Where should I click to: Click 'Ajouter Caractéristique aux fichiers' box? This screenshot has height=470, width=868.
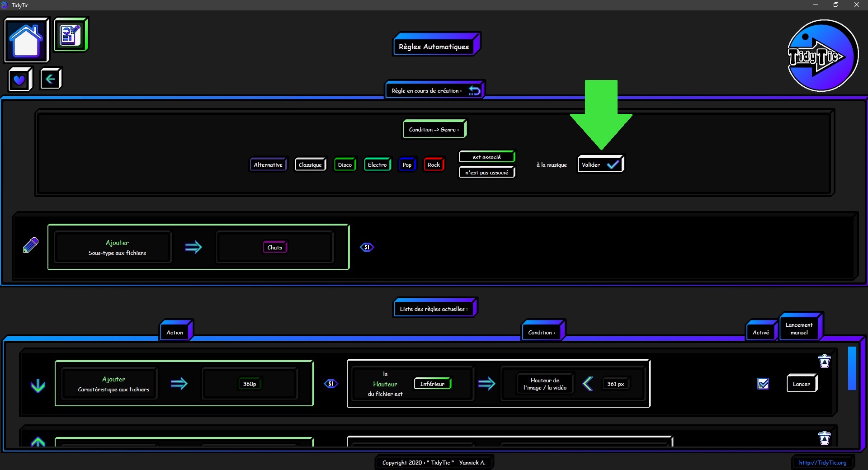click(110, 384)
